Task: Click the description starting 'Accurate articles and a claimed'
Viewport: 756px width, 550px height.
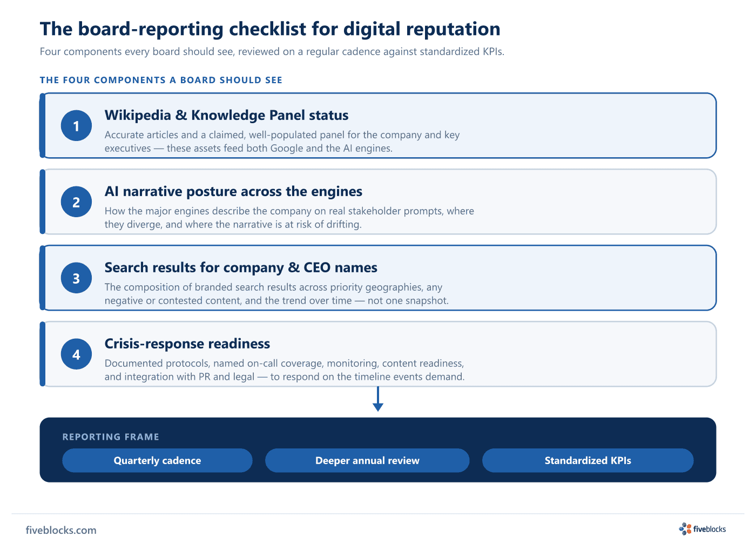Action: pos(282,142)
